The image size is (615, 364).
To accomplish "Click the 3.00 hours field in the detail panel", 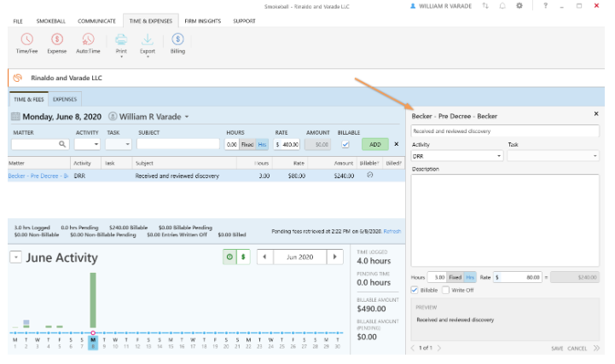I will (437, 277).
